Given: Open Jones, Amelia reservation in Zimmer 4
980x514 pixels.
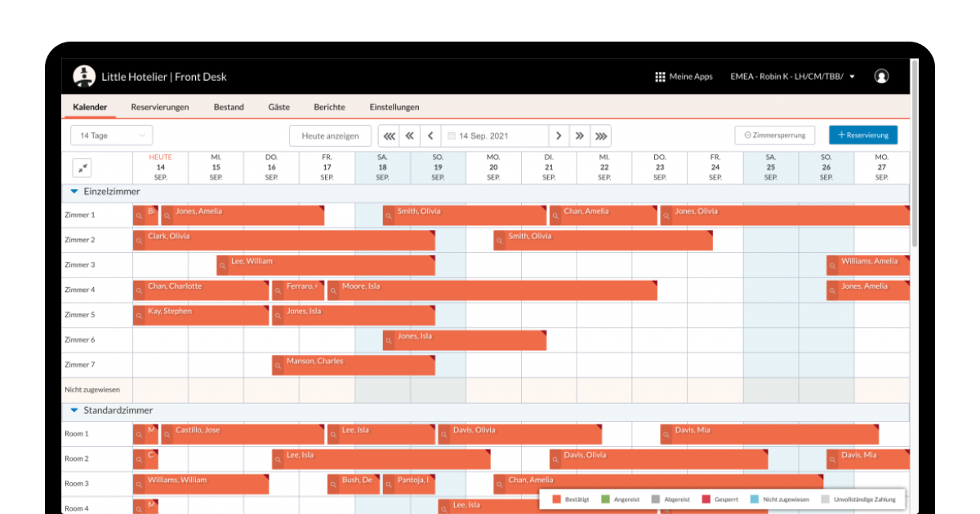Looking at the screenshot, I should point(868,290).
